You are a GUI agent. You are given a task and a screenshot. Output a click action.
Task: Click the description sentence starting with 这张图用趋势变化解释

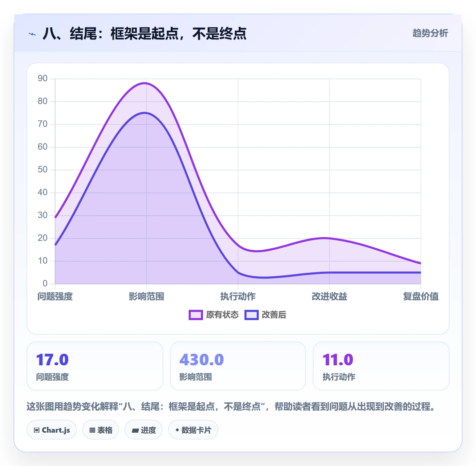[232, 406]
